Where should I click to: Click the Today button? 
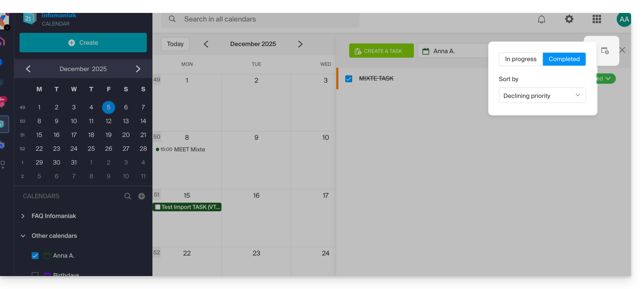tap(175, 44)
